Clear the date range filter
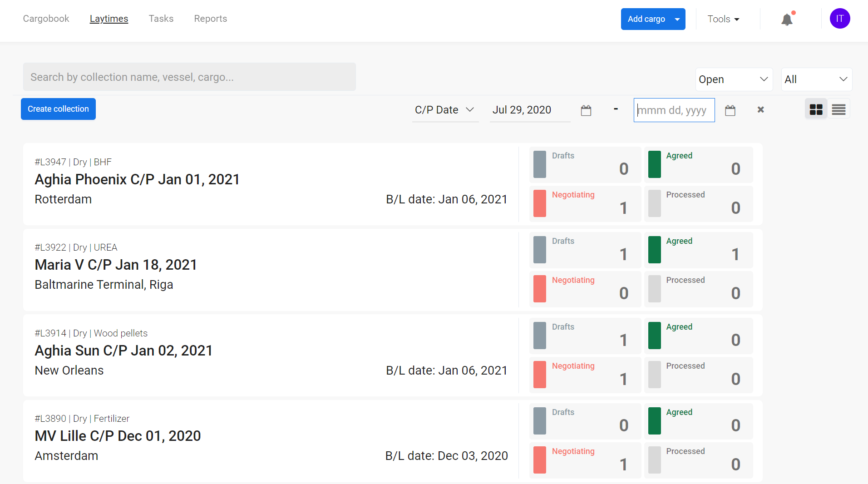This screenshot has height=484, width=868. pyautogui.click(x=760, y=109)
